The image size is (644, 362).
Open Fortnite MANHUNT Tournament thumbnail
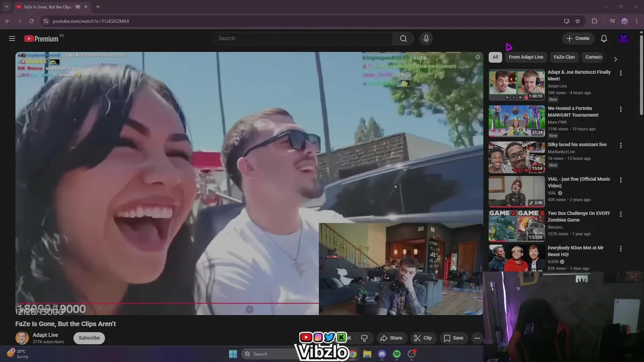tap(517, 121)
